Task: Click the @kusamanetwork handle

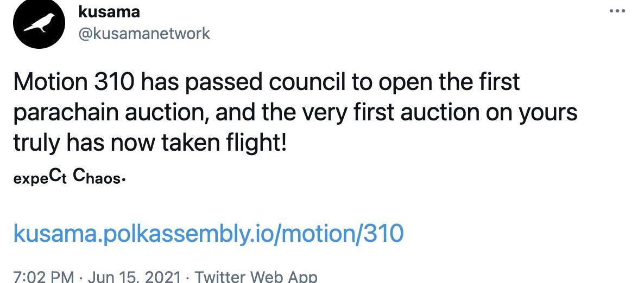Action: (x=144, y=34)
